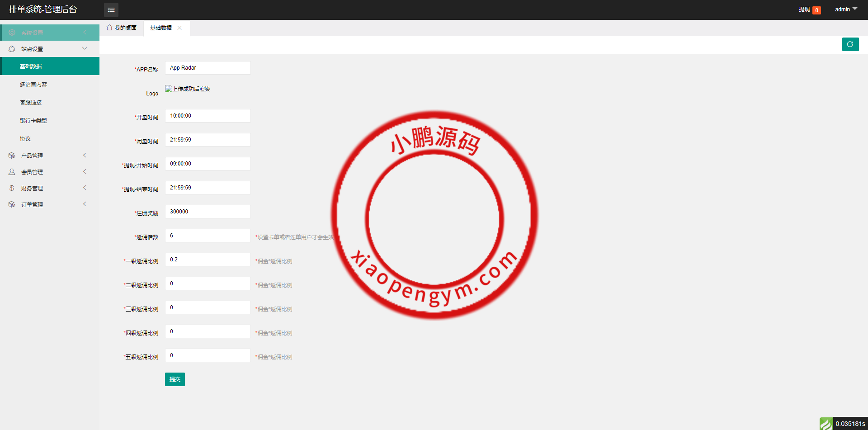Viewport: 868px width, 430px height.
Task: Open the admin user dropdown
Action: pos(845,9)
